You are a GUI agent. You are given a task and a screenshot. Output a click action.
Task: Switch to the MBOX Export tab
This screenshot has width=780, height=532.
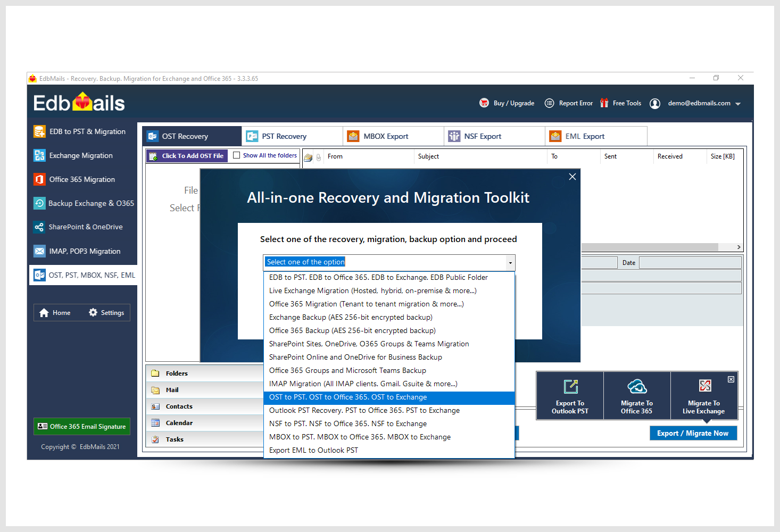[x=386, y=137]
